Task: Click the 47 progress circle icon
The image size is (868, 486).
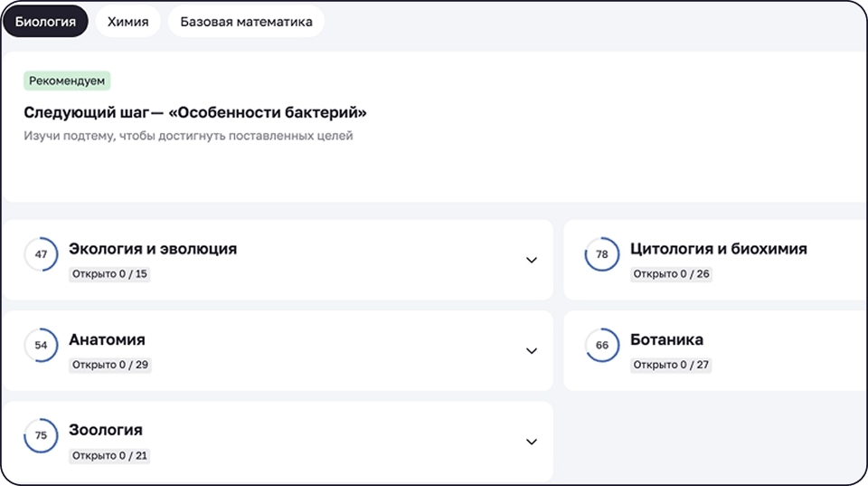Action: click(41, 254)
